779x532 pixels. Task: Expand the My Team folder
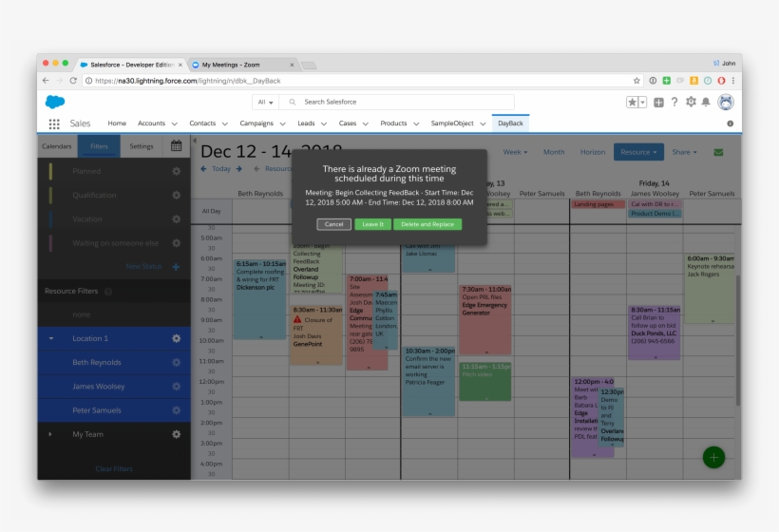click(x=50, y=434)
